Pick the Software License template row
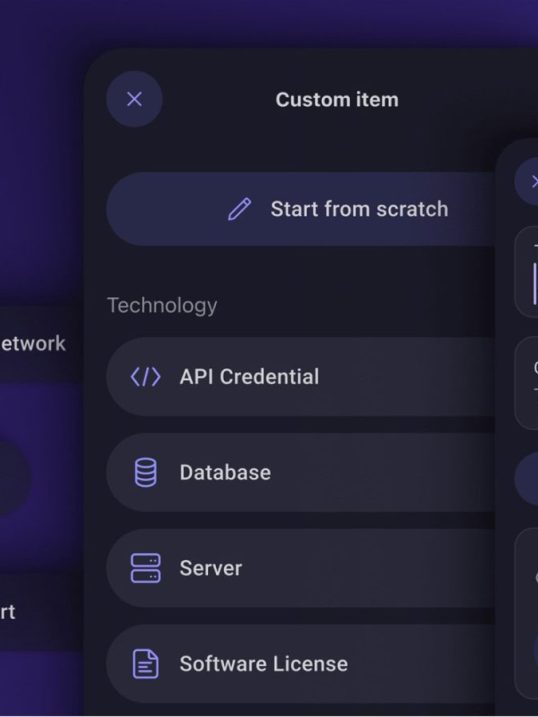Image resolution: width=538 pixels, height=717 pixels. point(301,664)
